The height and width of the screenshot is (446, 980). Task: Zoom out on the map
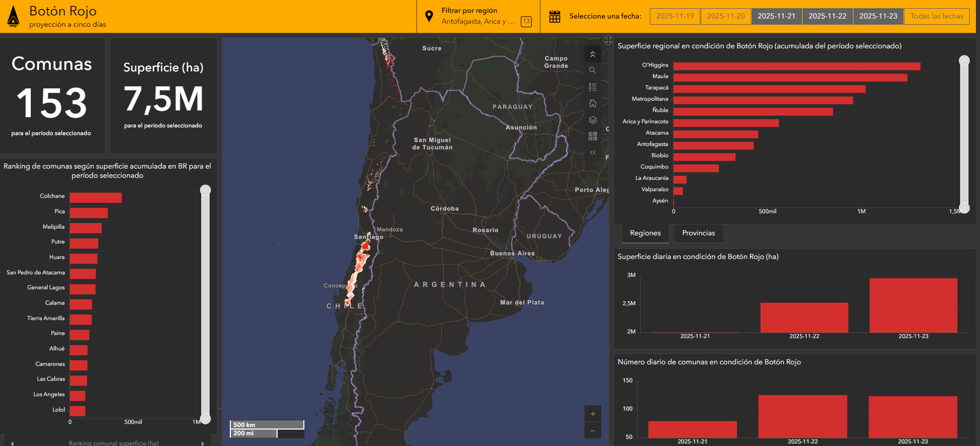(593, 431)
